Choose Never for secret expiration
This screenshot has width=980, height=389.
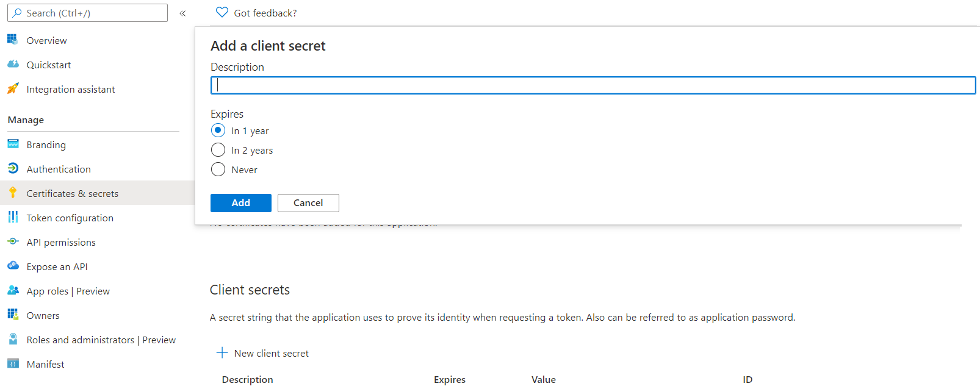(x=218, y=170)
